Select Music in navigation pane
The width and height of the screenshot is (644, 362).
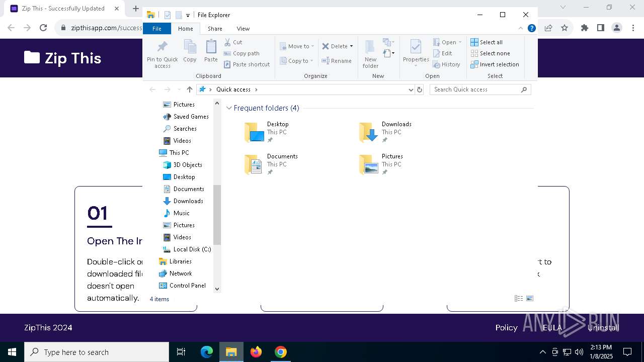pyautogui.click(x=177, y=213)
